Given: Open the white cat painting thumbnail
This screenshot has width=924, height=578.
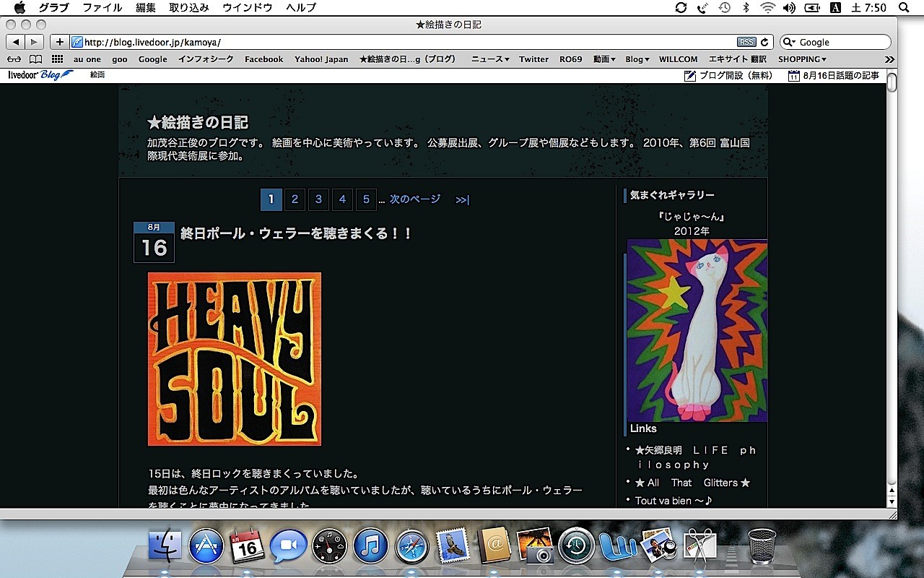Looking at the screenshot, I should 697,330.
